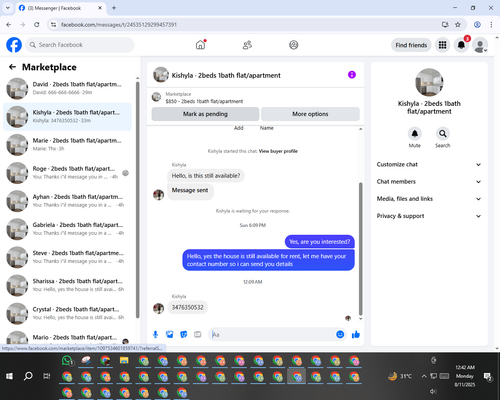Choose a GIF icon
The height and width of the screenshot is (400, 500).
(x=198, y=334)
